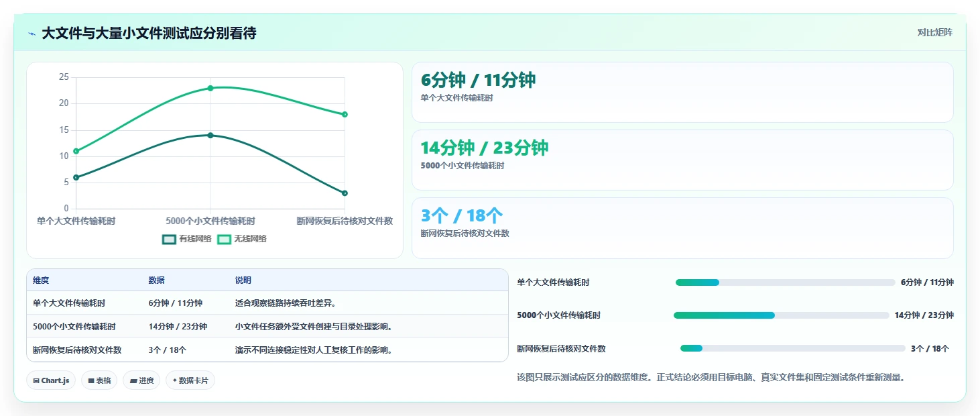Click the 有线网络 point at 3
Screen dimensions: 980x416
click(345, 193)
